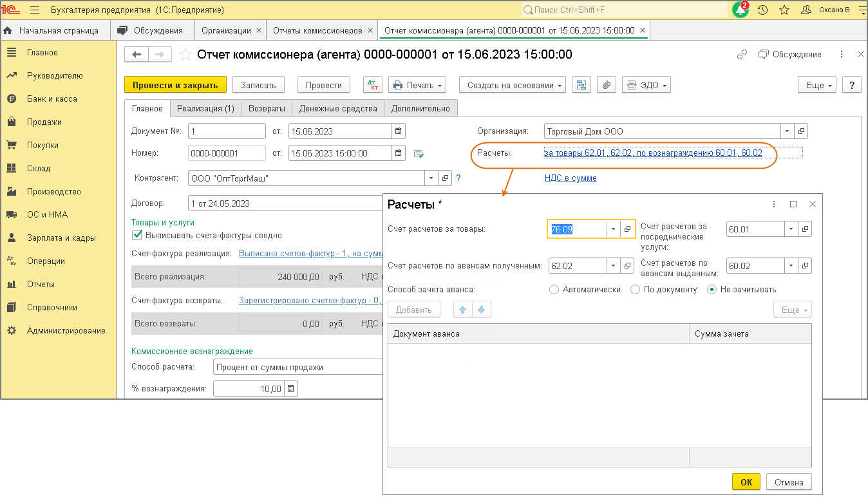The width and height of the screenshot is (868, 497).
Task: Show Дт/Кт accounting entries
Action: click(x=373, y=85)
